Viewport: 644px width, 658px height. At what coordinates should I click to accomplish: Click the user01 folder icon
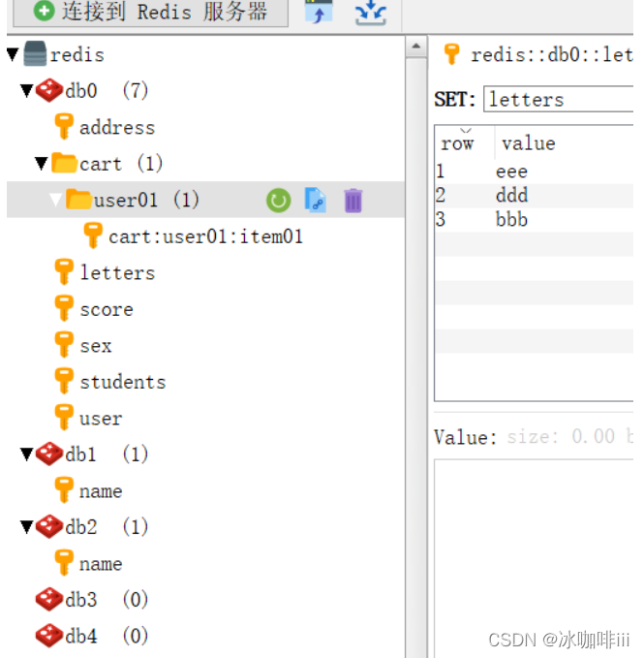(78, 199)
